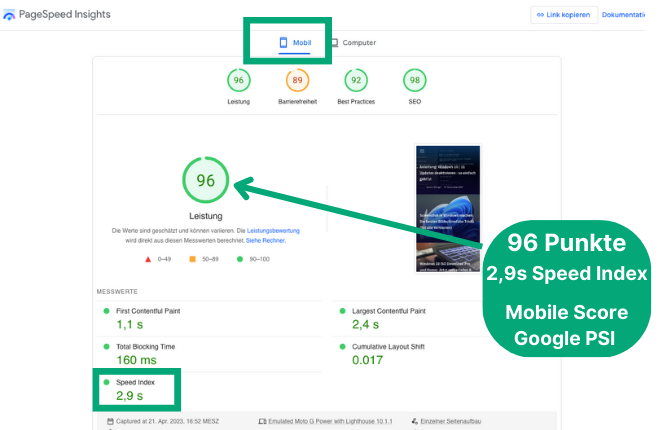The height and width of the screenshot is (430, 664).
Task: Click green dot beside Largest Contentful Paint
Action: click(343, 311)
